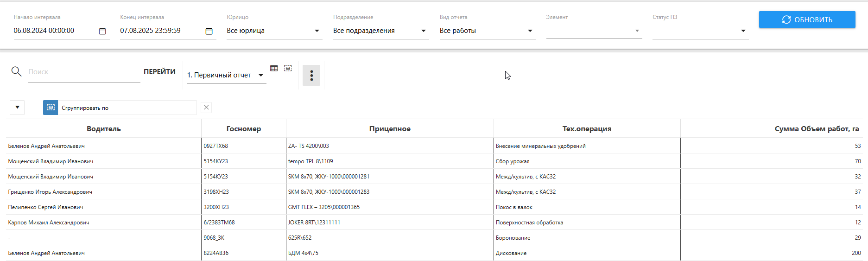Open the end date calendar picker
Screen dimensions: 868x261
click(x=209, y=31)
